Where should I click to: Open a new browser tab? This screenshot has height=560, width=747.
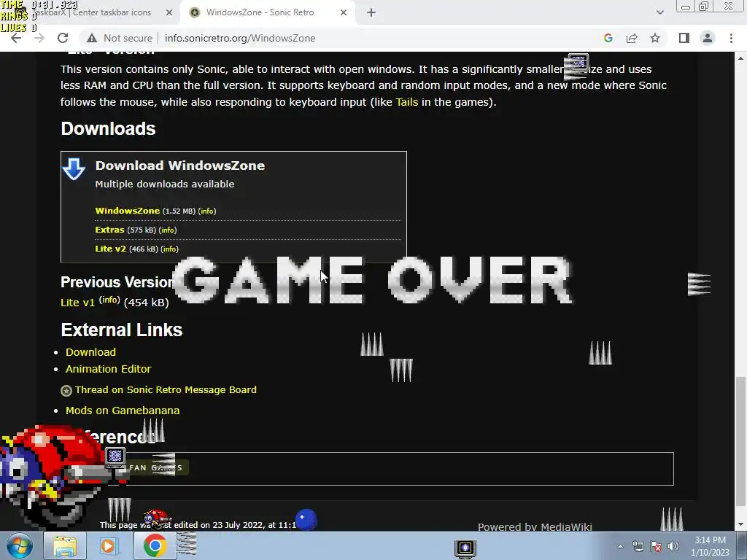click(x=371, y=13)
